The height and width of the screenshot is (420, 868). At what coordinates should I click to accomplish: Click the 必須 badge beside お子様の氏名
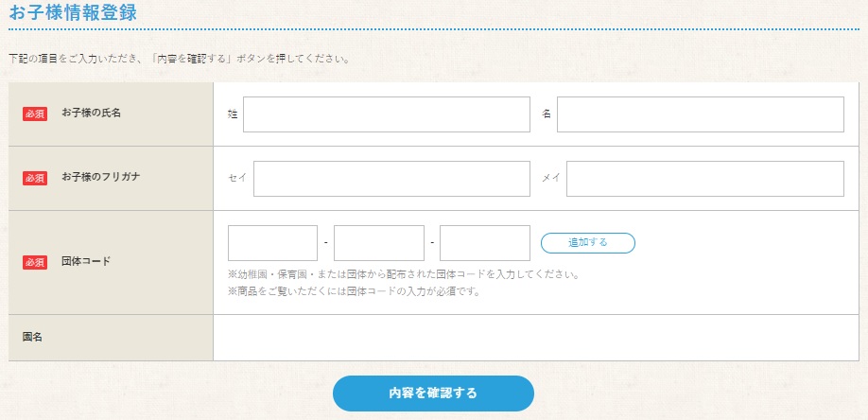click(35, 114)
